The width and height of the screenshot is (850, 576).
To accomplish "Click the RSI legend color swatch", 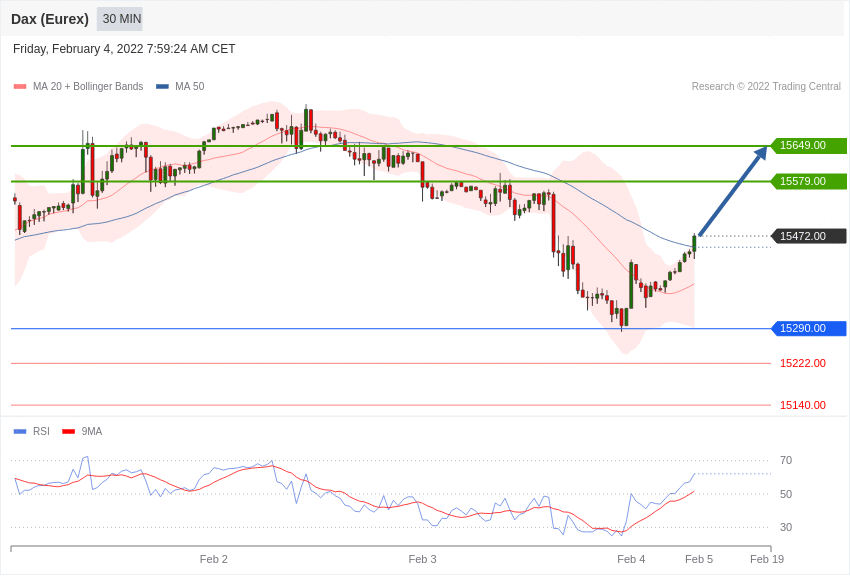I will click(x=20, y=431).
